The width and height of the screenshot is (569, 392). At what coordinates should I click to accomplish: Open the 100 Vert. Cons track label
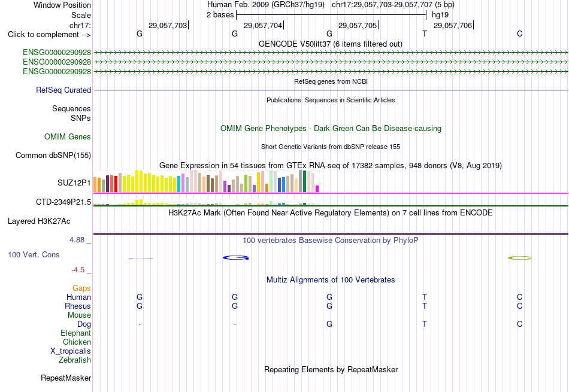pos(34,254)
